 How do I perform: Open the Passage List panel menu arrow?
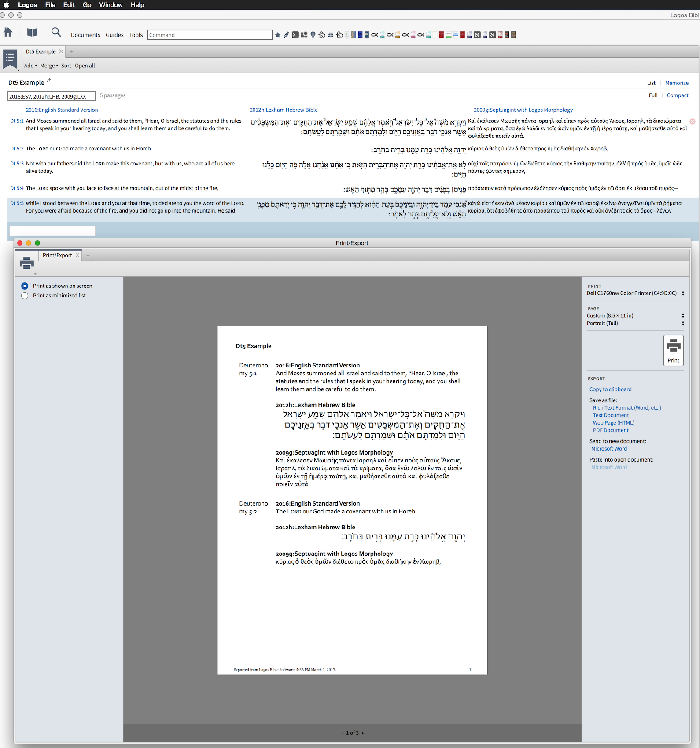tap(18, 70)
